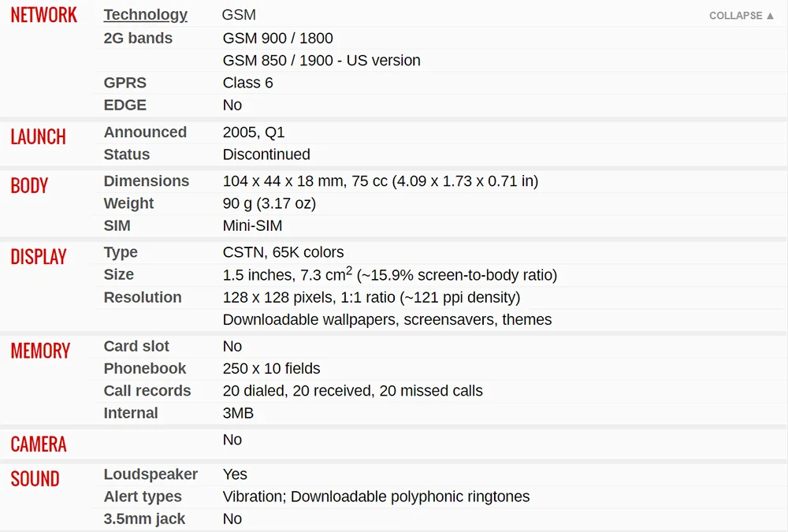
Task: Click the EDGE spec label
Action: pyautogui.click(x=125, y=105)
